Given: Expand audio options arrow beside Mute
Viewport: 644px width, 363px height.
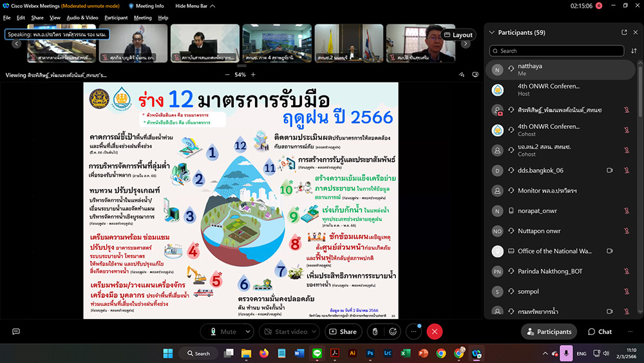Looking at the screenshot, I should coord(248,331).
